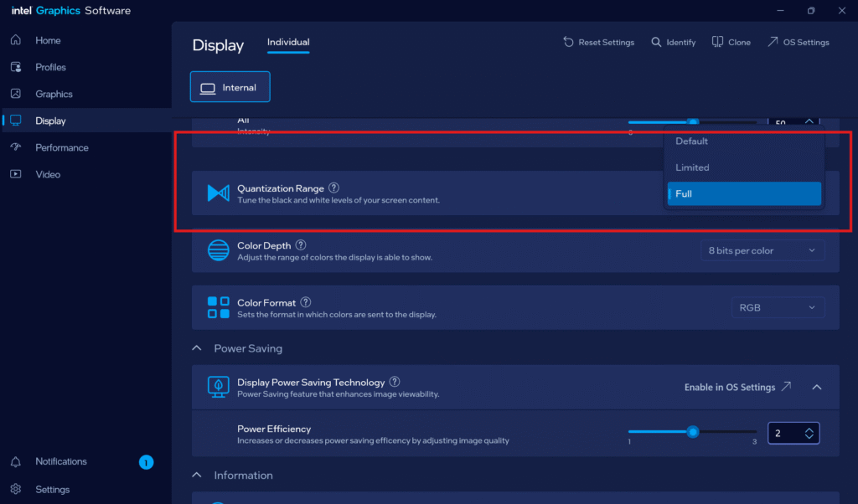Open help for Color Depth
The height and width of the screenshot is (504, 858).
301,245
